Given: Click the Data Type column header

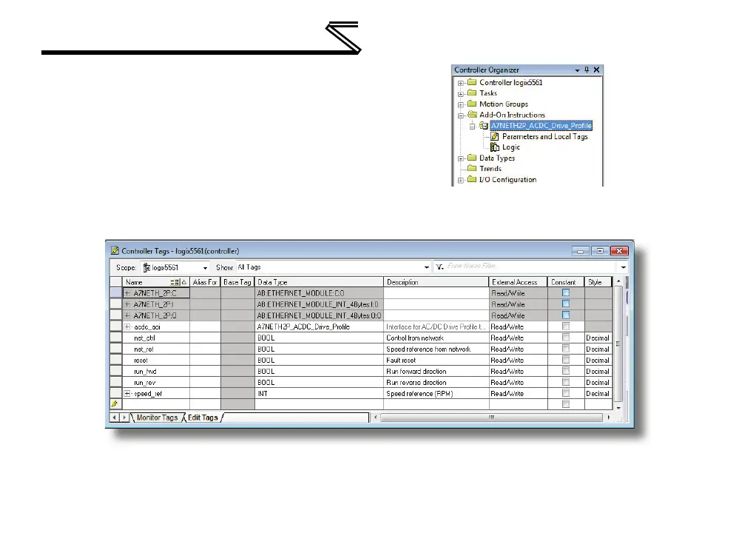Looking at the screenshot, I should 319,282.
